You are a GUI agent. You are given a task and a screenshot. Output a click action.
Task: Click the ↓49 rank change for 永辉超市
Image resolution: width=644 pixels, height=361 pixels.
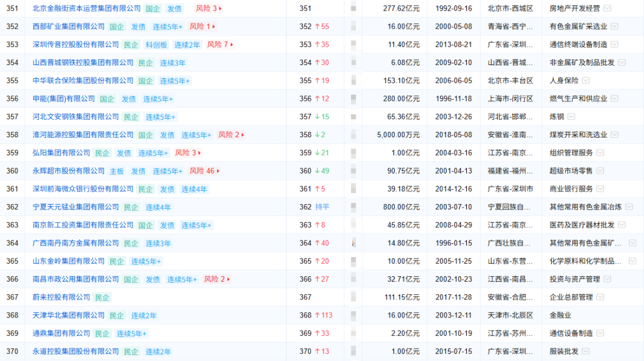[x=322, y=171]
